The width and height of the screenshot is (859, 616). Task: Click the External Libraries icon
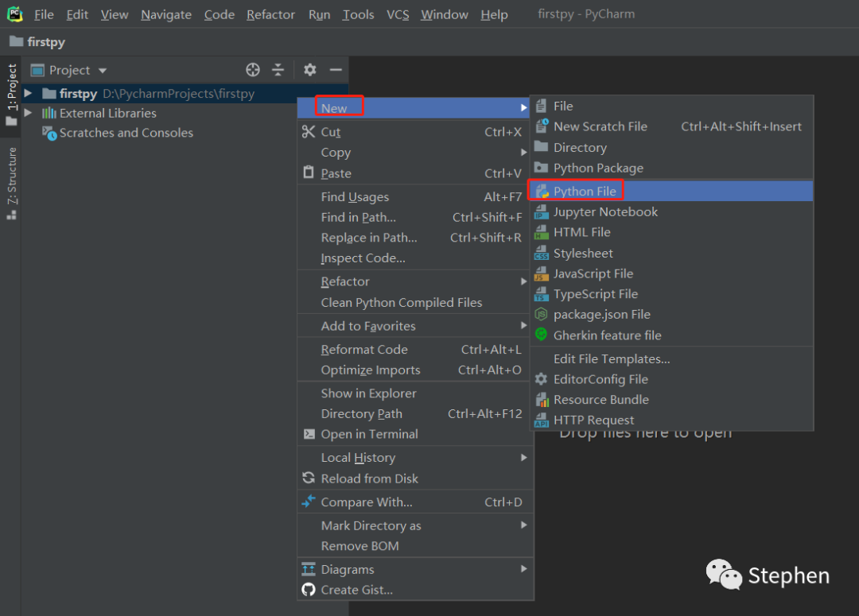(49, 113)
